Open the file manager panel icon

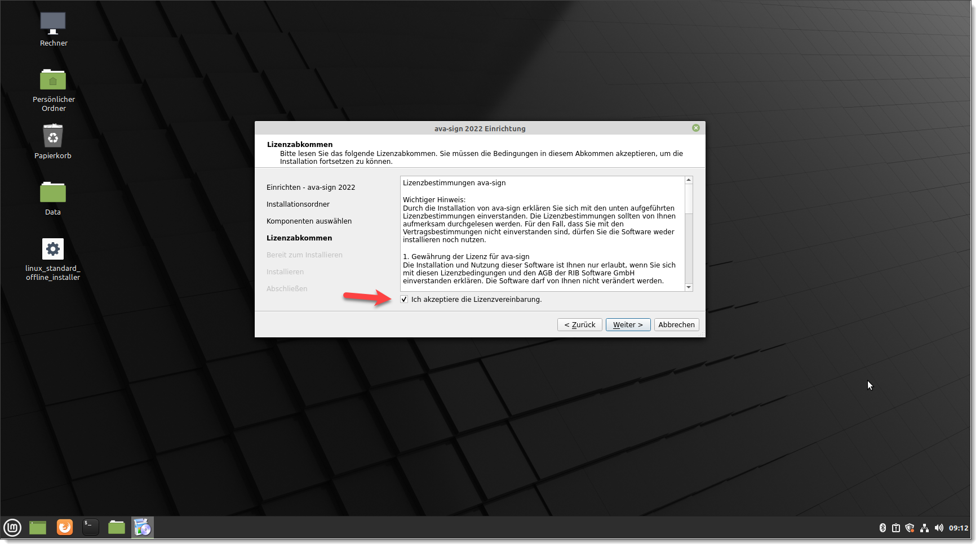coord(117,528)
